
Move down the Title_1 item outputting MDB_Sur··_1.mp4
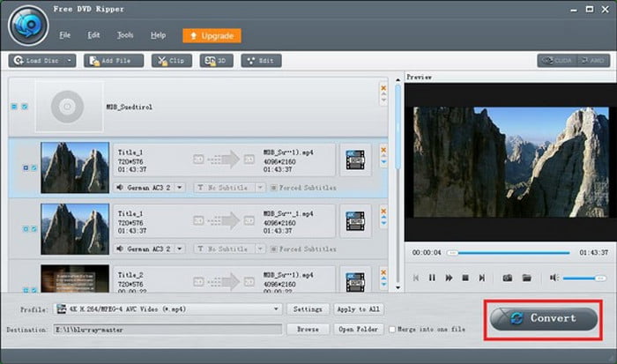tap(383, 223)
